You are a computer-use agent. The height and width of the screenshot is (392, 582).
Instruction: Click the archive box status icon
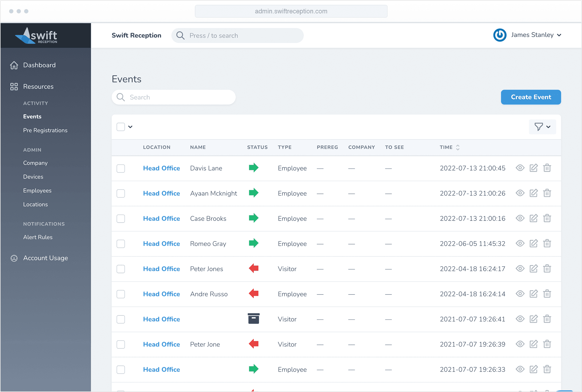point(253,319)
